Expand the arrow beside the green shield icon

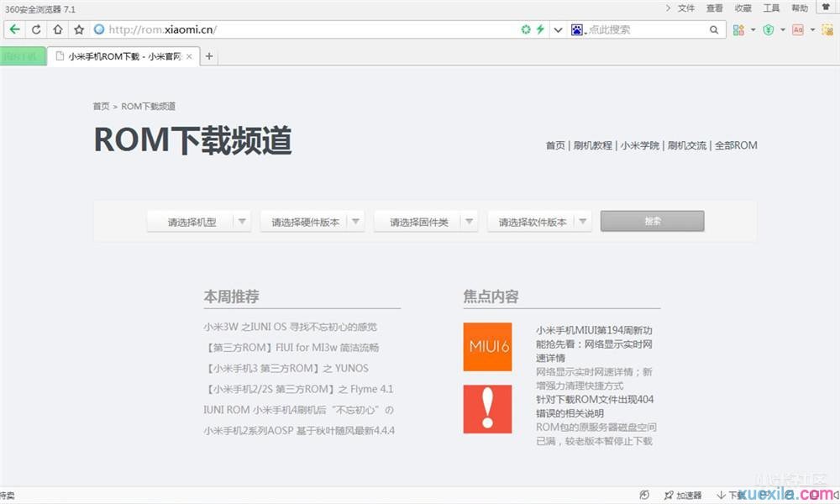pyautogui.click(x=783, y=30)
